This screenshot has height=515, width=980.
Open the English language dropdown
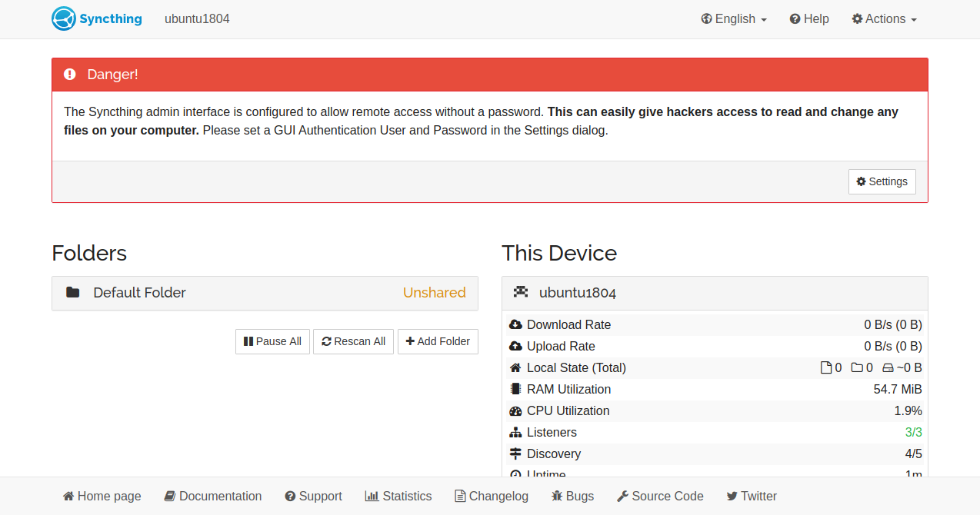(x=734, y=19)
